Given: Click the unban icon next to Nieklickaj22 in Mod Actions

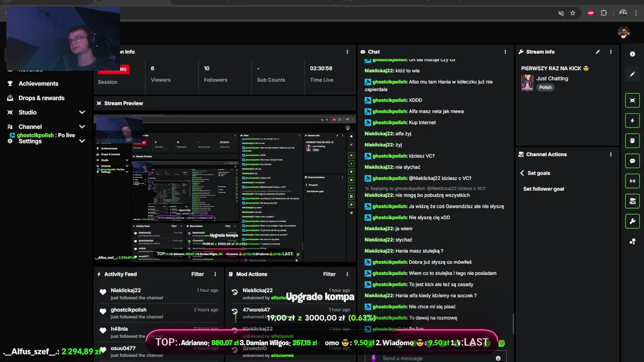Looking at the screenshot, I should tap(234, 292).
